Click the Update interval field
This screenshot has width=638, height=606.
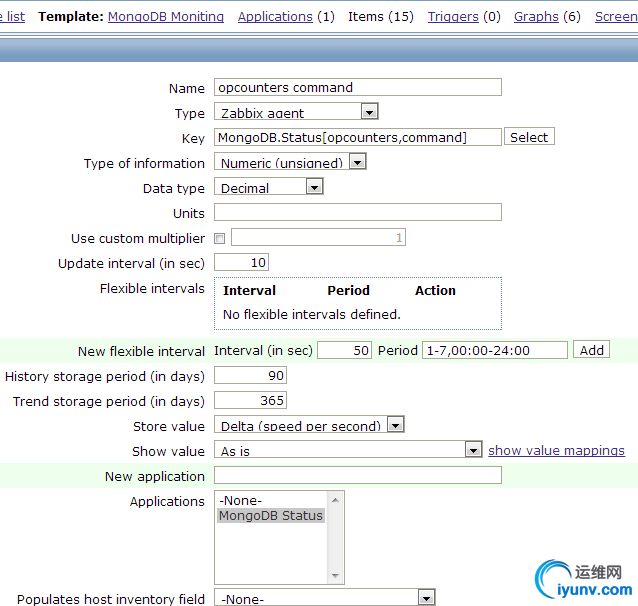coord(241,263)
